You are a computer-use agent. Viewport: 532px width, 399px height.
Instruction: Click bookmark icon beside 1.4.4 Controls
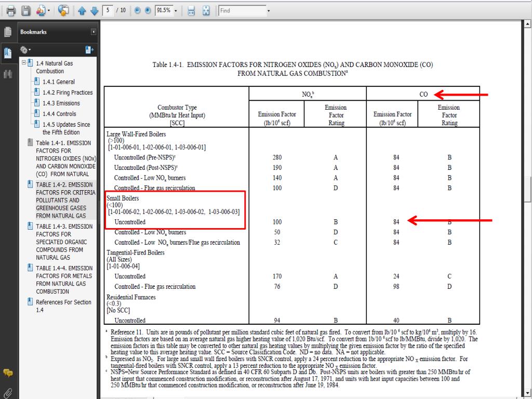pos(37,113)
